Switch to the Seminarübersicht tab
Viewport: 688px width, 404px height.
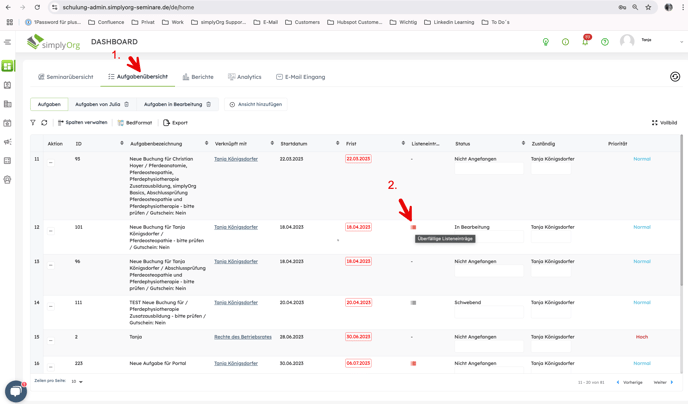(66, 77)
